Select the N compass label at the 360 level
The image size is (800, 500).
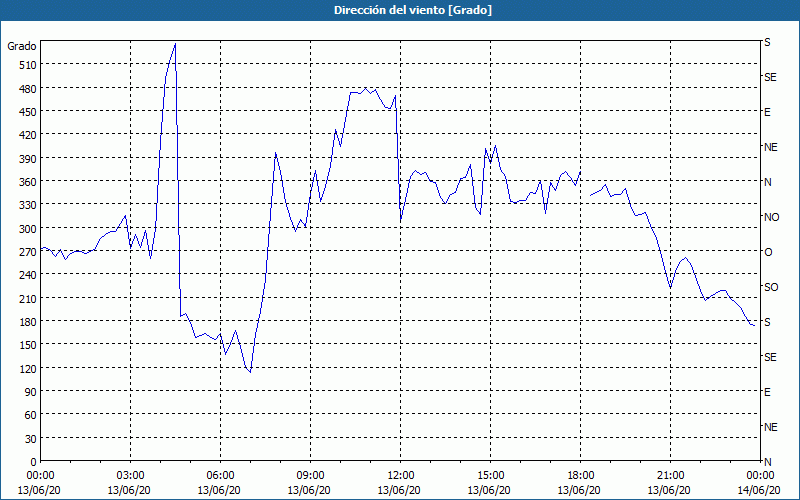pyautogui.click(x=767, y=182)
